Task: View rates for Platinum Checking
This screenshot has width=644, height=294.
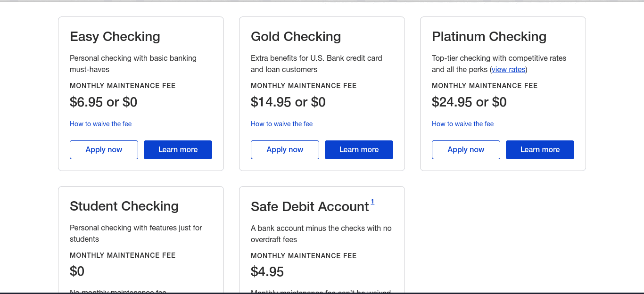Action: click(508, 69)
